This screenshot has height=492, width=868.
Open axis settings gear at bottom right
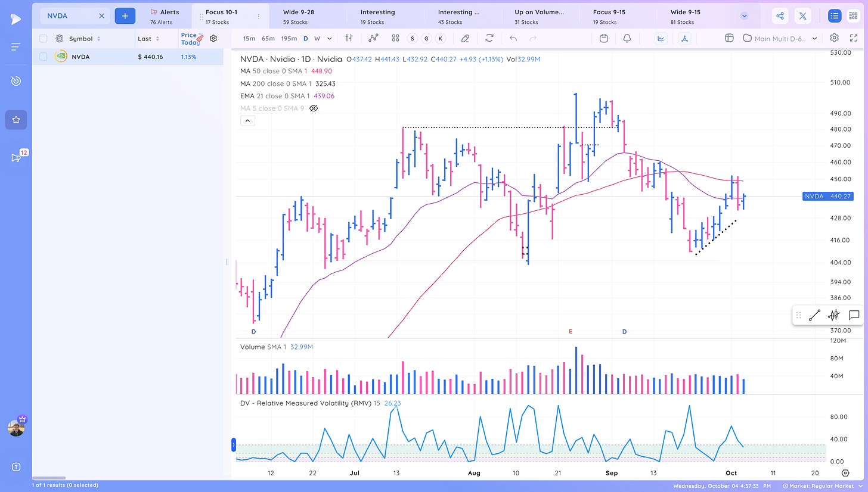click(845, 473)
